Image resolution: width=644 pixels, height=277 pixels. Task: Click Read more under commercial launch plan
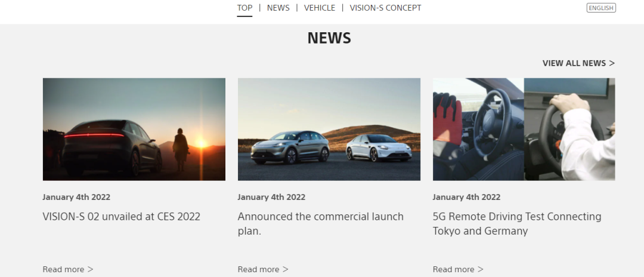click(258, 269)
